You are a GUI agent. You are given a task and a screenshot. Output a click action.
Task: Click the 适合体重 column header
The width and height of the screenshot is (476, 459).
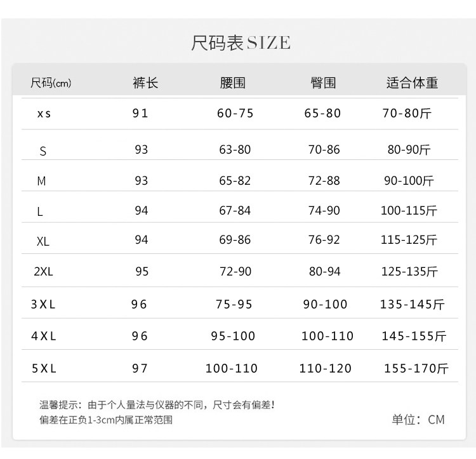click(x=413, y=83)
